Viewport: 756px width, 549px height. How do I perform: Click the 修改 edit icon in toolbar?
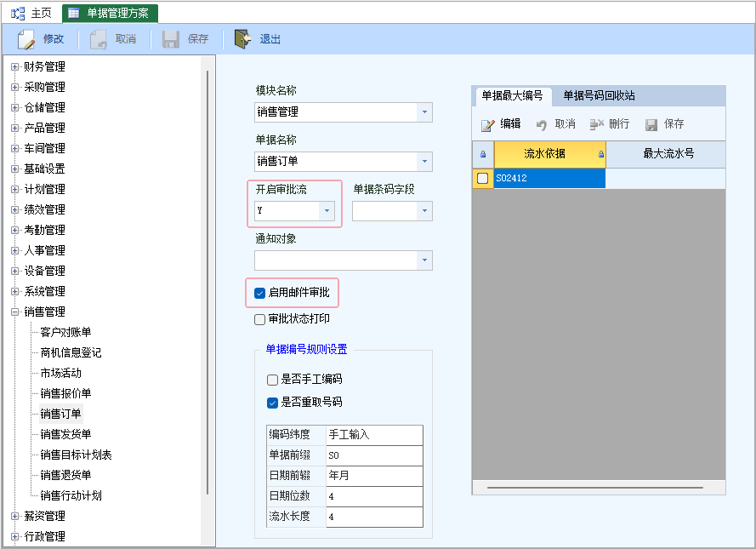click(x=26, y=39)
